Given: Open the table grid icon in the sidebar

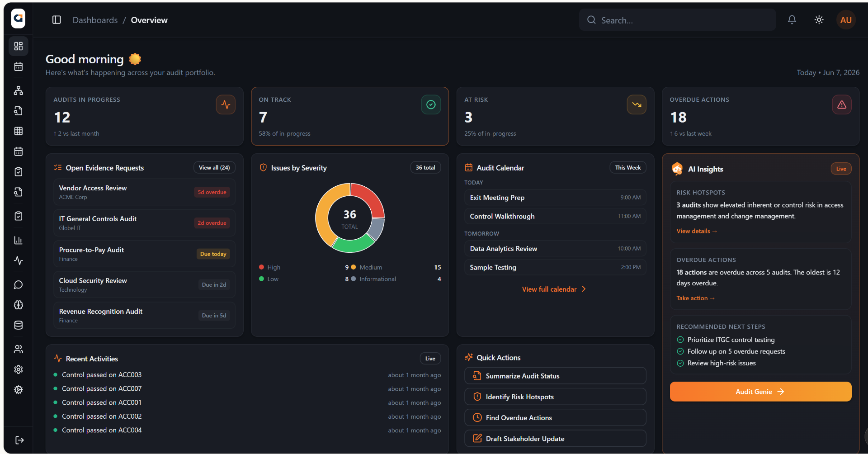Looking at the screenshot, I should [19, 131].
